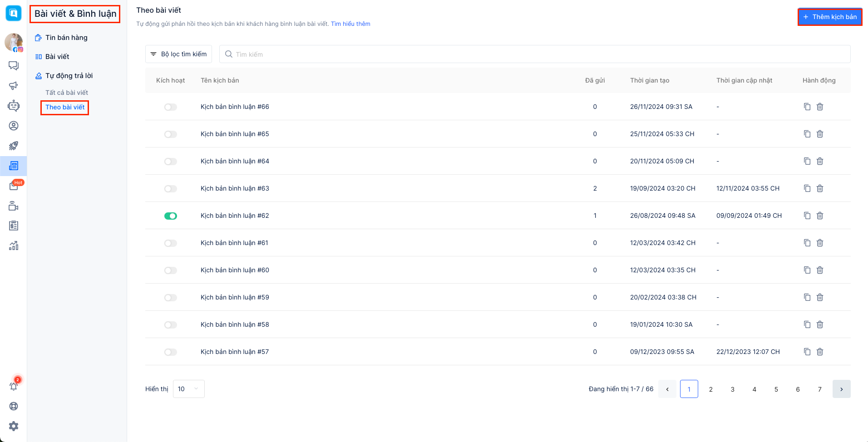Open the statistics chart icon in sidebar
The width and height of the screenshot is (868, 442).
[x=14, y=246]
